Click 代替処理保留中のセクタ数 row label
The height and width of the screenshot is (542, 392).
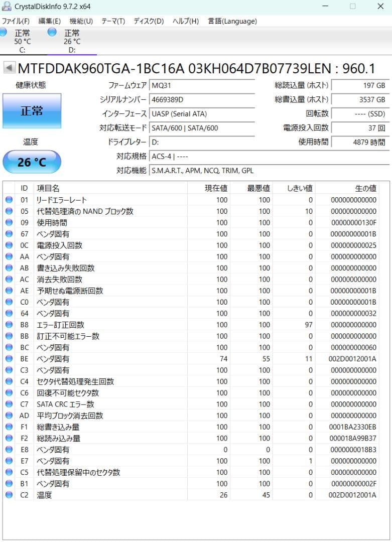point(78,472)
